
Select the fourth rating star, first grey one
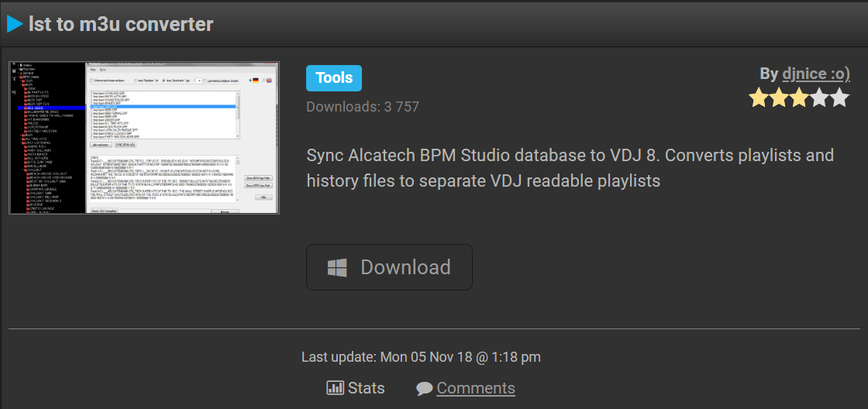click(x=818, y=98)
